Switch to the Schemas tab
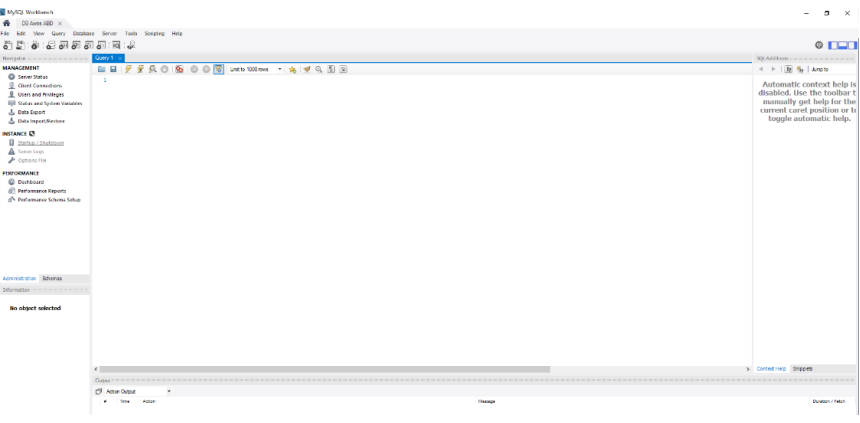 coord(52,278)
